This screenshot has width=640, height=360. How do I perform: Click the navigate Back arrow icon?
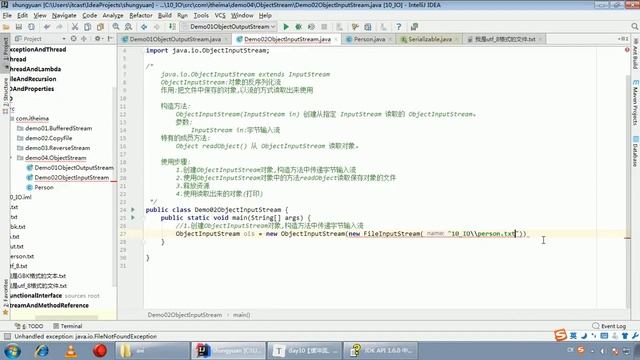(144, 27)
